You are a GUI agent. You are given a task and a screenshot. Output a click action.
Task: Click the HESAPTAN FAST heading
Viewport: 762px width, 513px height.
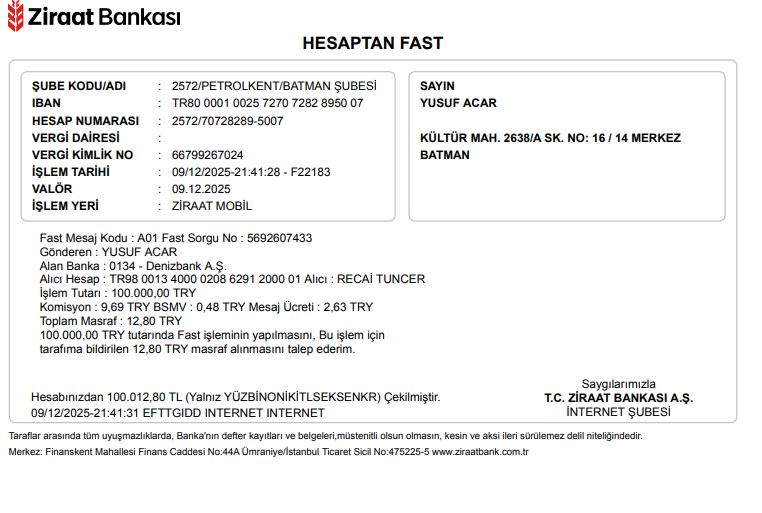coord(373,43)
